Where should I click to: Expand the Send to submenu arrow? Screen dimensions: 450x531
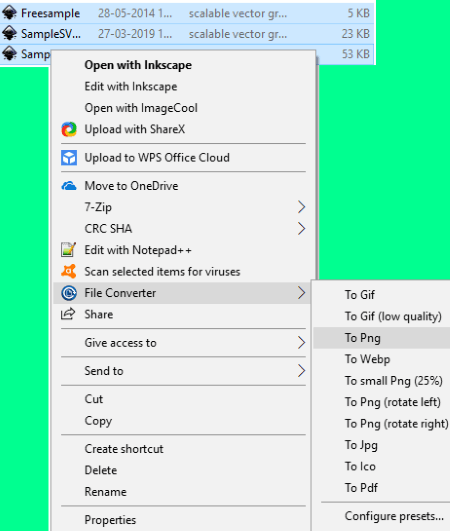(x=301, y=371)
